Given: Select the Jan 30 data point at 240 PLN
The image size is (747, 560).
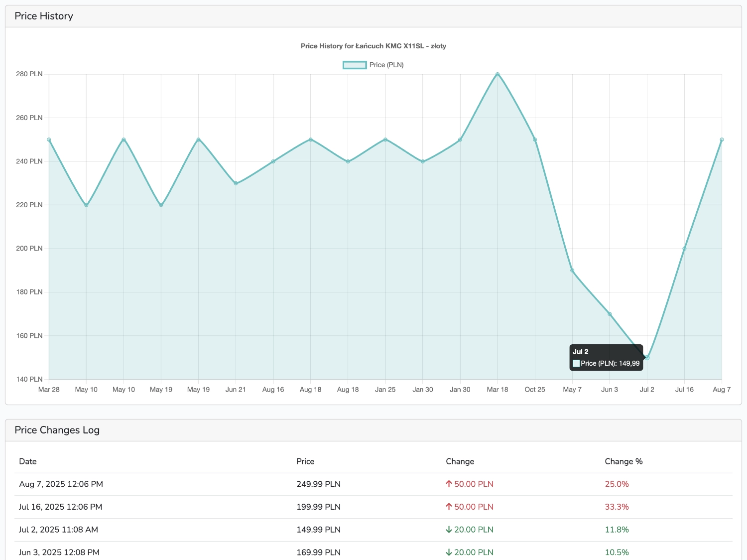Looking at the screenshot, I should pos(423,161).
